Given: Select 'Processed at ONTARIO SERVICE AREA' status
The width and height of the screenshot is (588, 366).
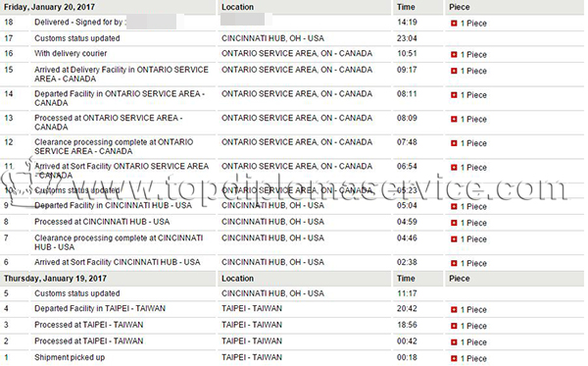Looking at the screenshot, I should pyautogui.click(x=109, y=123).
